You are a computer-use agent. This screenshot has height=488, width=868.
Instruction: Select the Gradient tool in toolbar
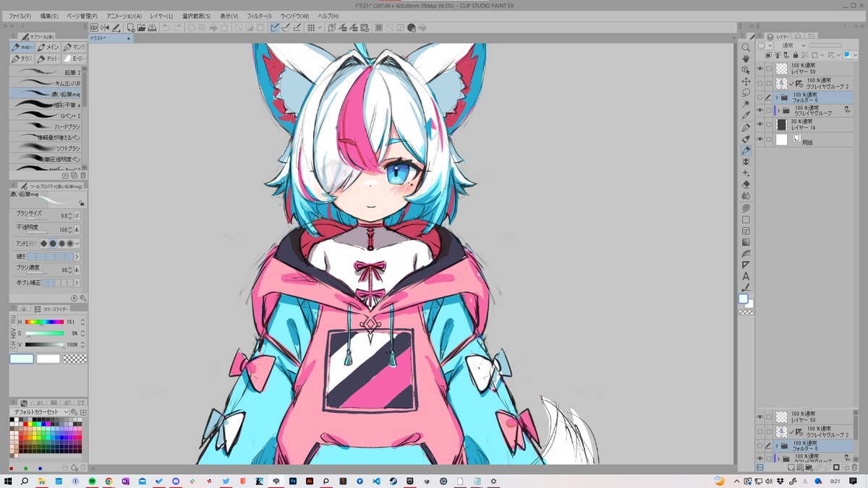(x=746, y=242)
